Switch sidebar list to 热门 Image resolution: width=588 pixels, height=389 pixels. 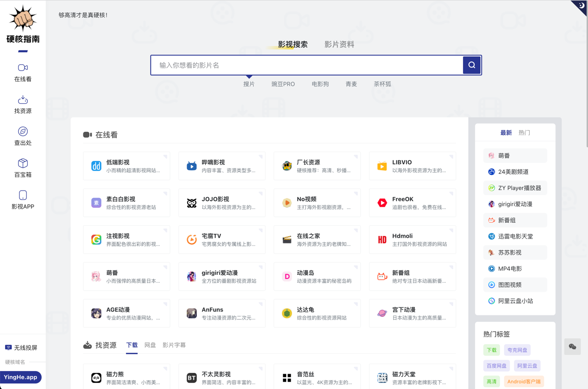click(524, 133)
